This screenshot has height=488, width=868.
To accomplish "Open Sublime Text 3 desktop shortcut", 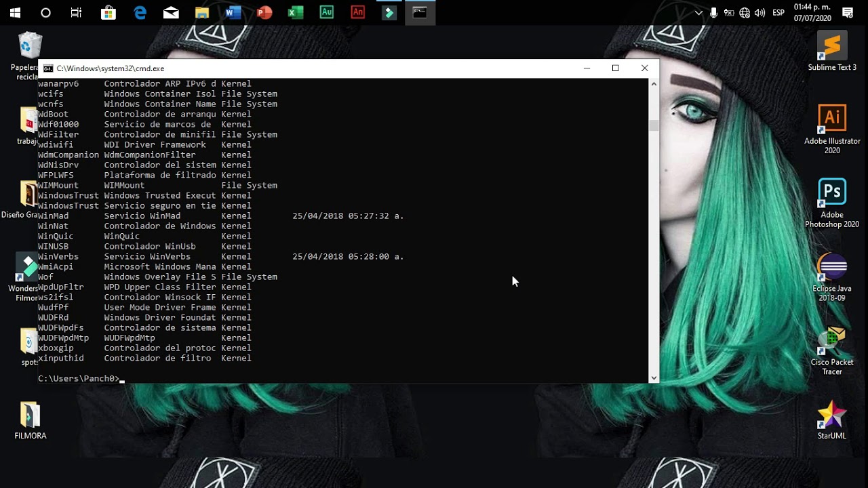I will coord(832,52).
